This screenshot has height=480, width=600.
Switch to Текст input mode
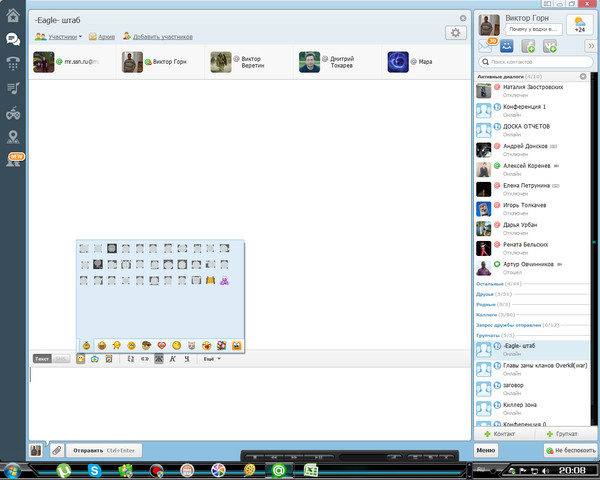(42, 359)
